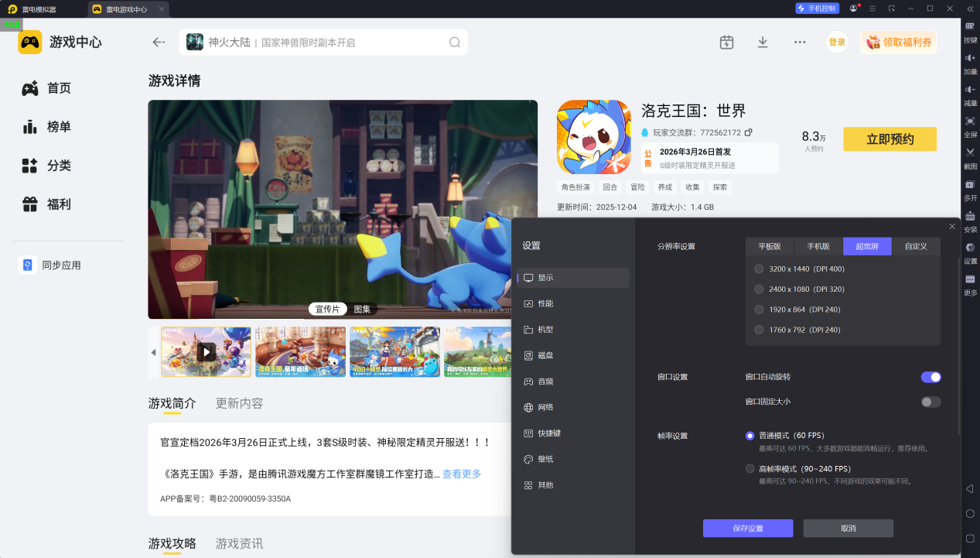Open multi-instance 多开 icon
The width and height of the screenshot is (980, 558).
970,190
